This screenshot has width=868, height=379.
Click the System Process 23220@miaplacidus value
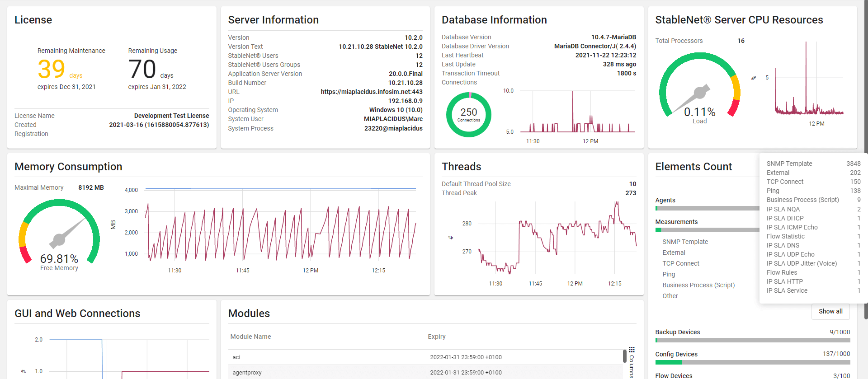coord(393,128)
